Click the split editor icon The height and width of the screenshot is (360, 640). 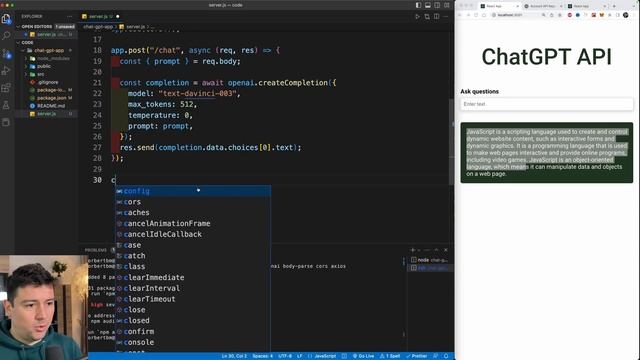(437, 16)
